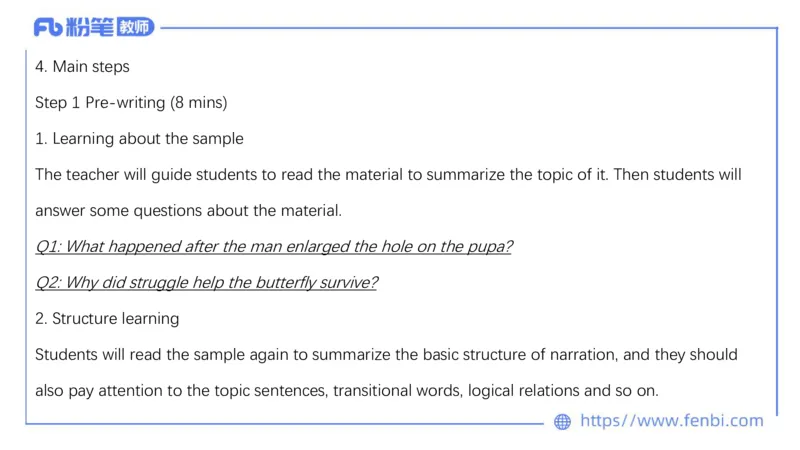Click the line starting "Students will read the sample"

click(386, 355)
